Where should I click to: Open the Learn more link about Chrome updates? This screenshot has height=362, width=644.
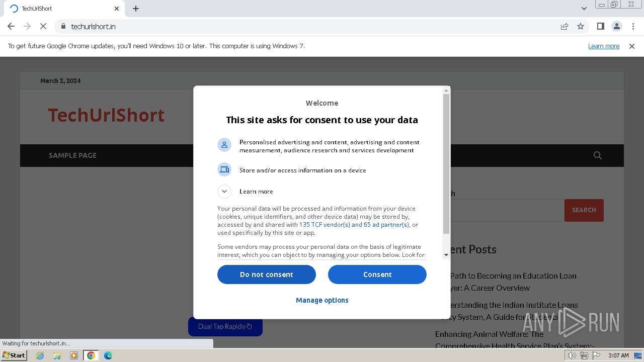click(604, 46)
